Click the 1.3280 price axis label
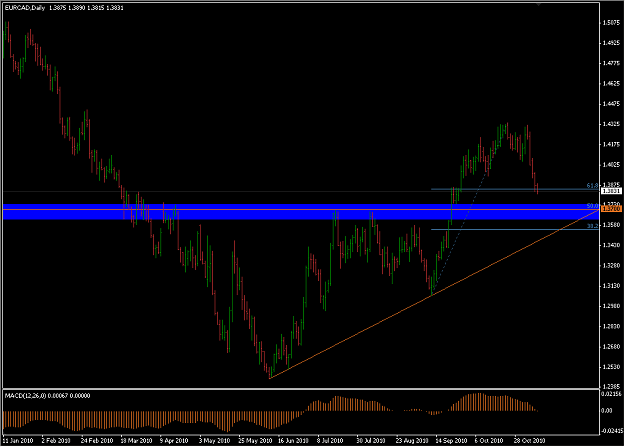This screenshot has height=447, width=625. 611,265
